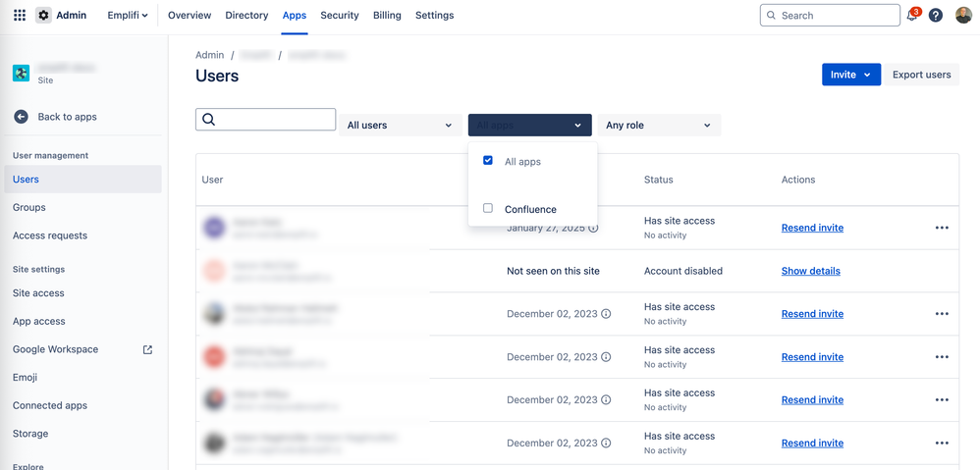This screenshot has height=470, width=980.
Task: Go to the Directory tab
Action: pyautogui.click(x=246, y=15)
